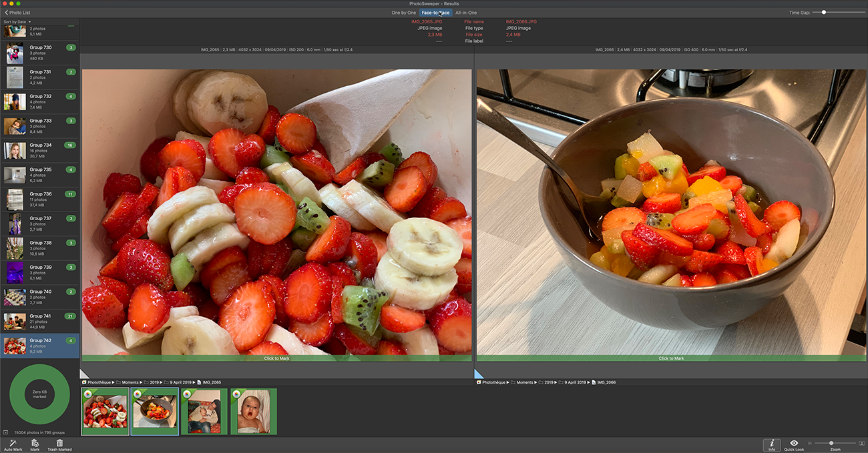This screenshot has height=453, width=868.
Task: Click the Mark toolbar icon
Action: click(35, 445)
